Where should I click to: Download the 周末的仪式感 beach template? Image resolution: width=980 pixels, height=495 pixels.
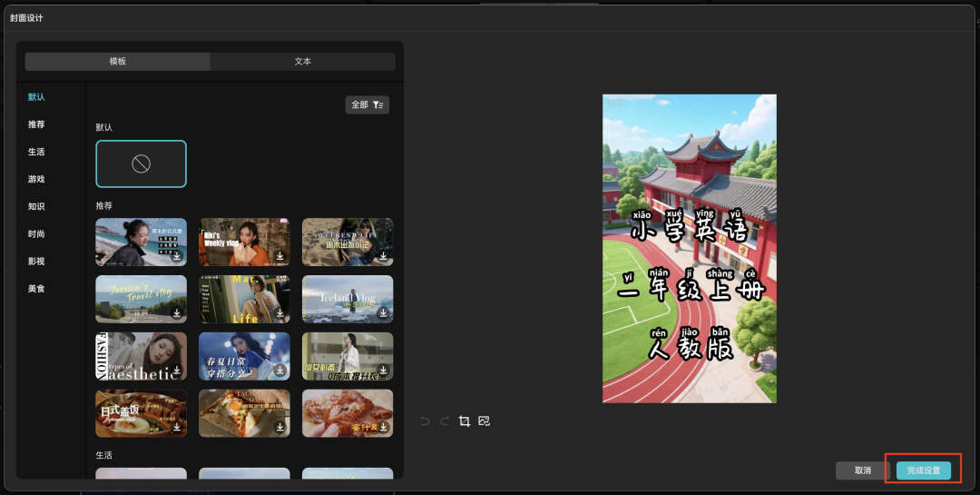pyautogui.click(x=177, y=256)
